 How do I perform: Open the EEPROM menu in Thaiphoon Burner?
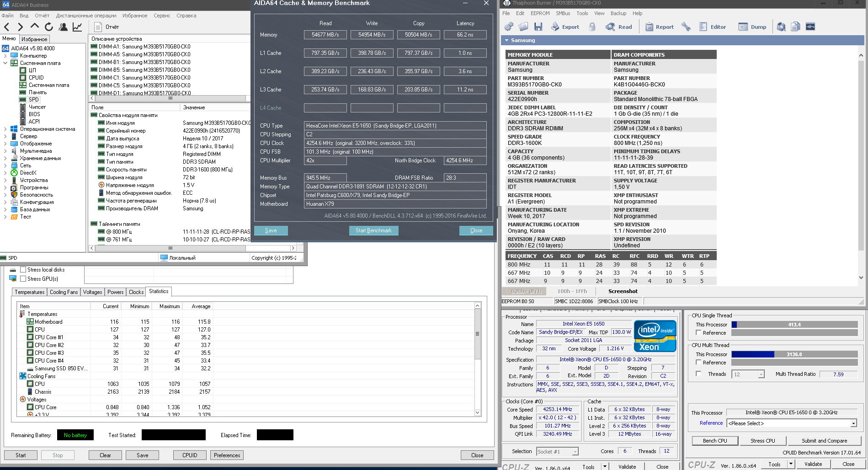coord(540,13)
